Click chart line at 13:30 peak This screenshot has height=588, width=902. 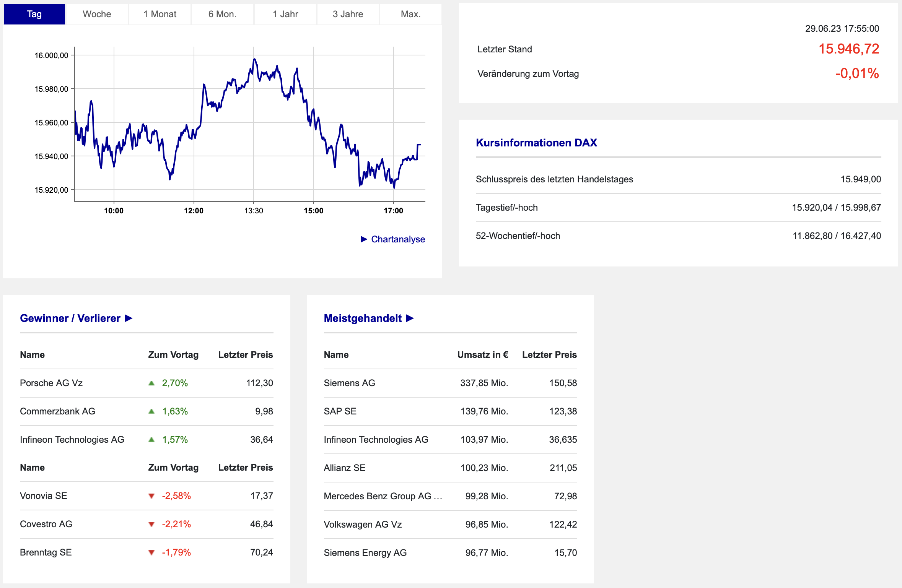(x=254, y=60)
